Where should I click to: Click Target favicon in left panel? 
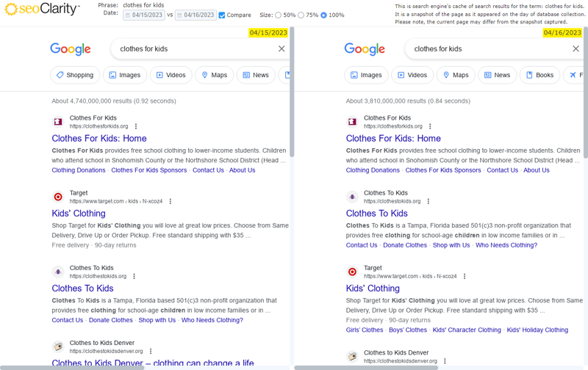[x=58, y=197]
